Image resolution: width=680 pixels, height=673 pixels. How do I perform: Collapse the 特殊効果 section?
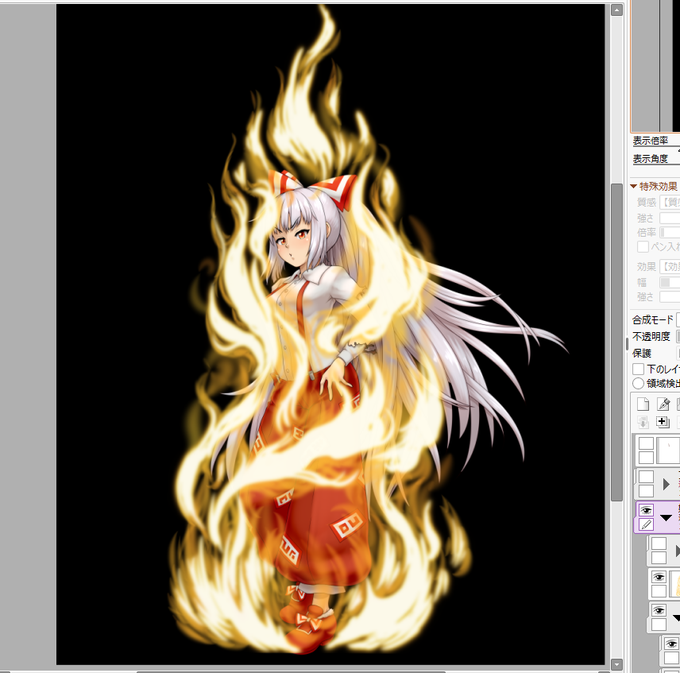pyautogui.click(x=633, y=186)
